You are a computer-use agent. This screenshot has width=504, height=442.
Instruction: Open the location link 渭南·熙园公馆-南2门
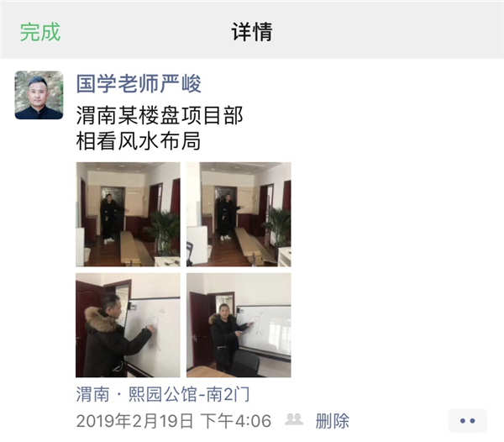163,394
